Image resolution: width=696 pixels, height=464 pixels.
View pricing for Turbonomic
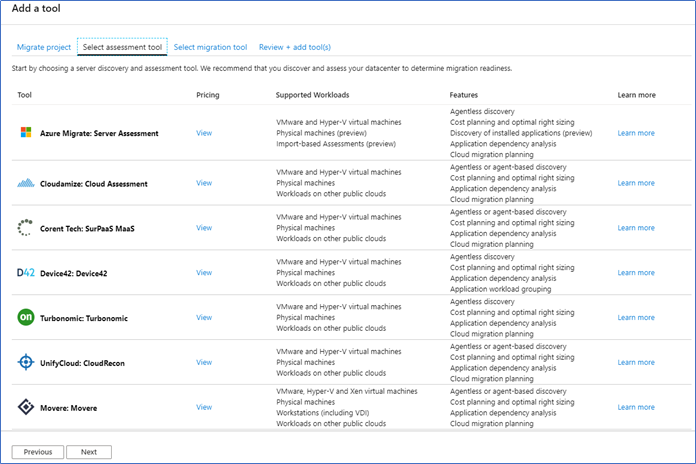pos(204,317)
